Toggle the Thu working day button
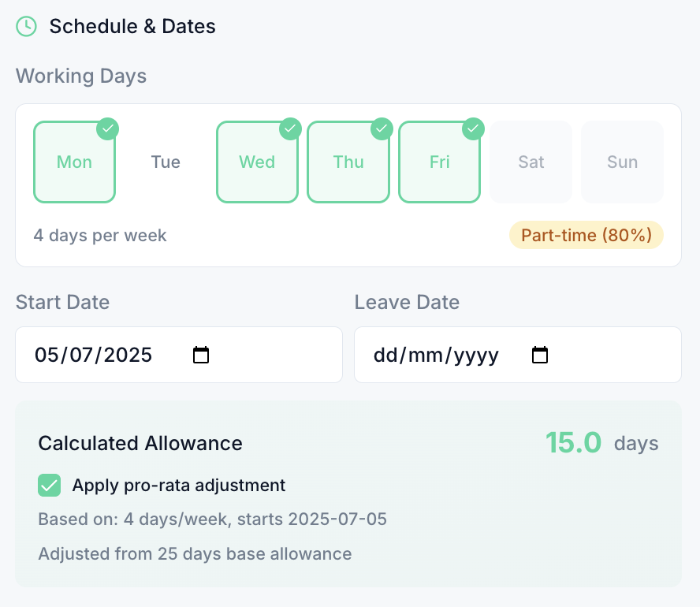This screenshot has width=700, height=607. coord(348,162)
